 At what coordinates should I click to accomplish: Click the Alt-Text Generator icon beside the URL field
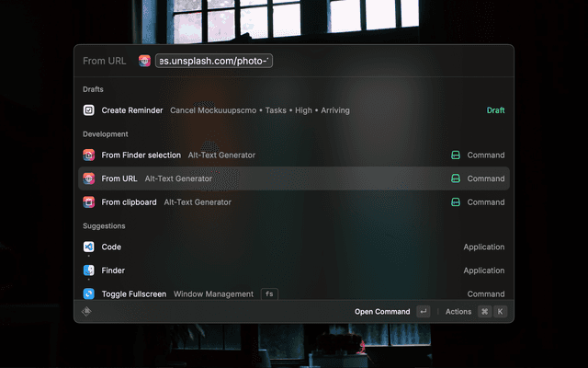coord(144,61)
